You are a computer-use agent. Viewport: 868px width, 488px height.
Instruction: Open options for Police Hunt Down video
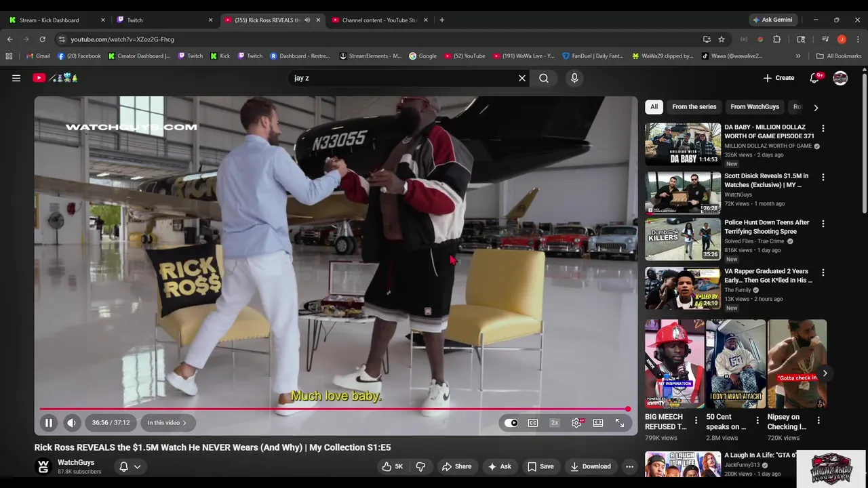click(823, 224)
